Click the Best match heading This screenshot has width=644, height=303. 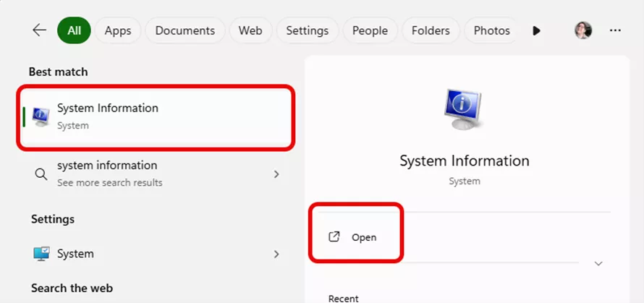58,72
